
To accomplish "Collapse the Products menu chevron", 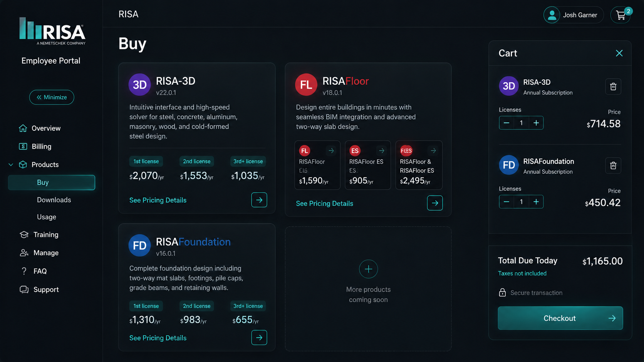I will tap(11, 165).
